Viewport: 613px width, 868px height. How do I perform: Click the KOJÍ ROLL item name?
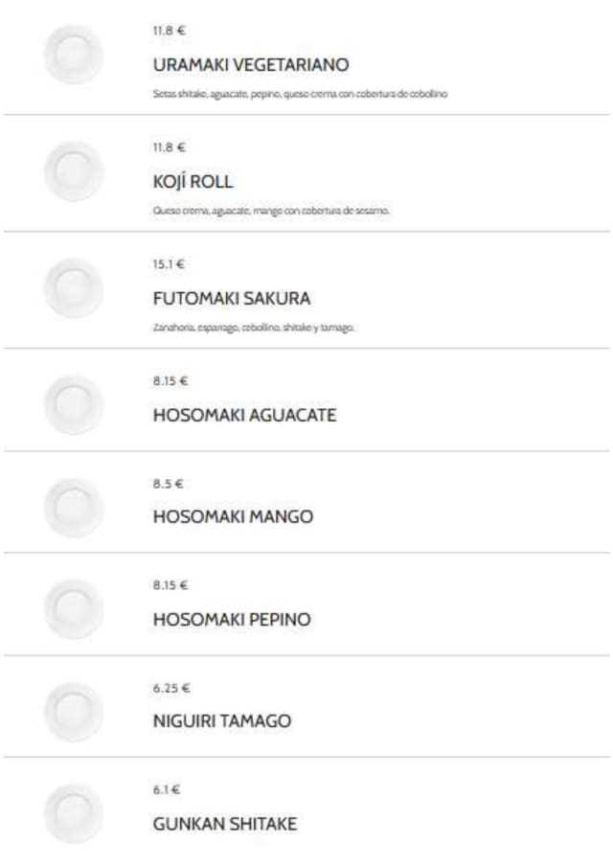click(193, 182)
